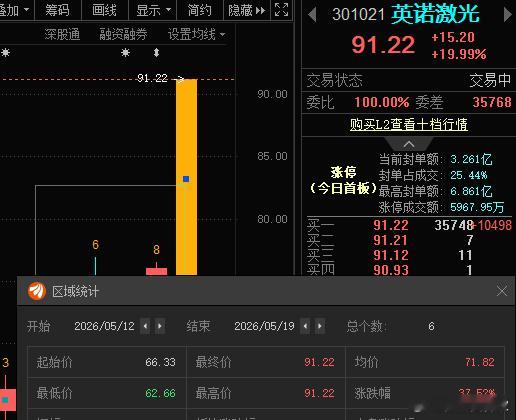This screenshot has width=516, height=420.
Task: Open the 设置均线 dropdown
Action: pos(197,34)
